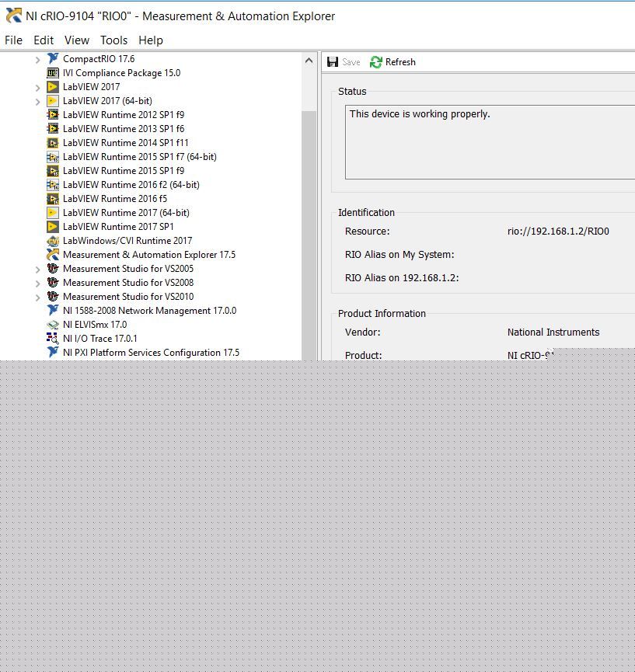This screenshot has height=672, width=635.
Task: Click the tree scrollbar up arrow
Action: pos(309,61)
